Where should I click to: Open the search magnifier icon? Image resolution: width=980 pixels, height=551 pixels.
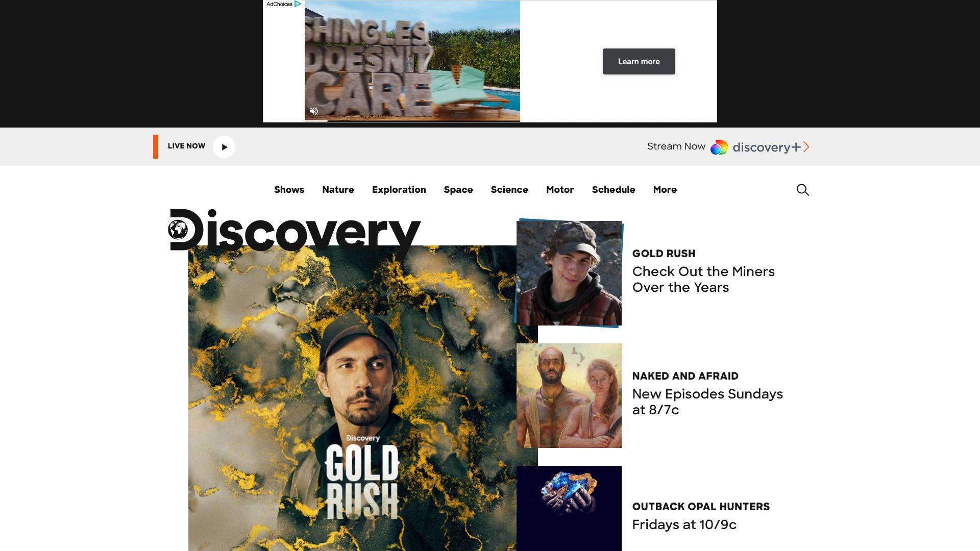click(802, 190)
